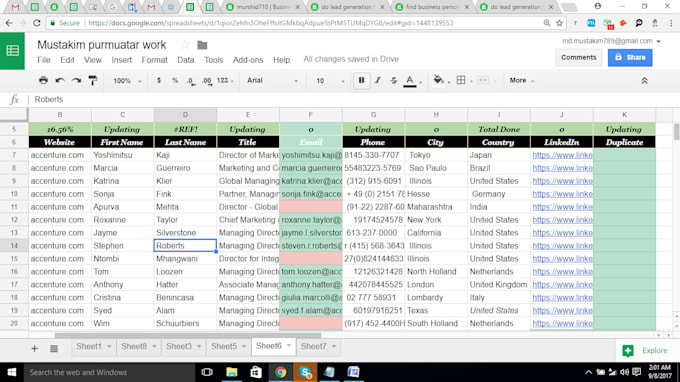Click the formula bar showing Roberts
Image resolution: width=680 pixels, height=382 pixels.
(x=347, y=99)
